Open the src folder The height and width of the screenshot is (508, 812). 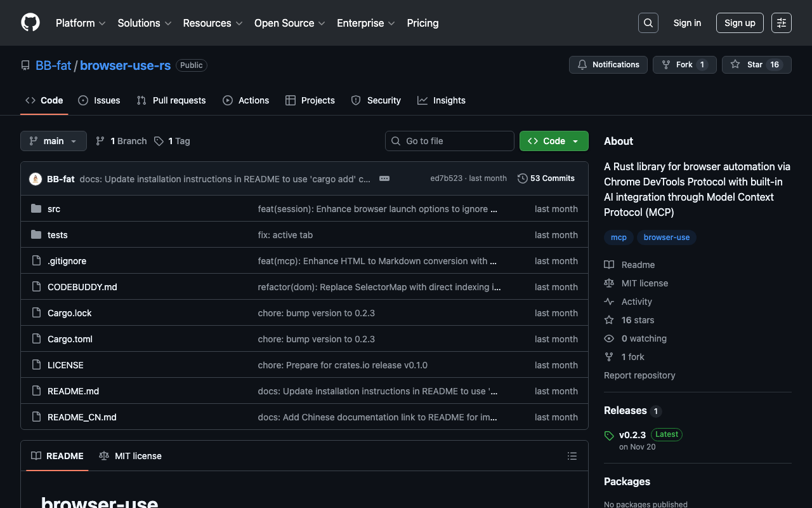click(54, 209)
